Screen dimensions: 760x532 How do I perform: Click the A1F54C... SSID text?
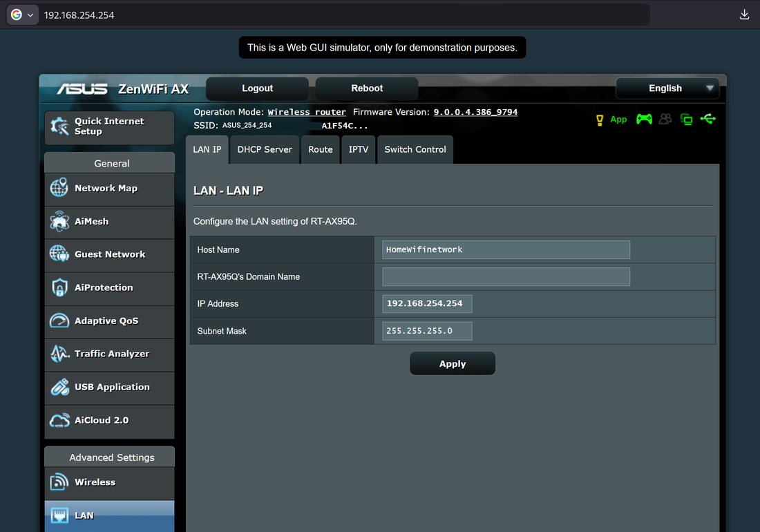point(345,126)
